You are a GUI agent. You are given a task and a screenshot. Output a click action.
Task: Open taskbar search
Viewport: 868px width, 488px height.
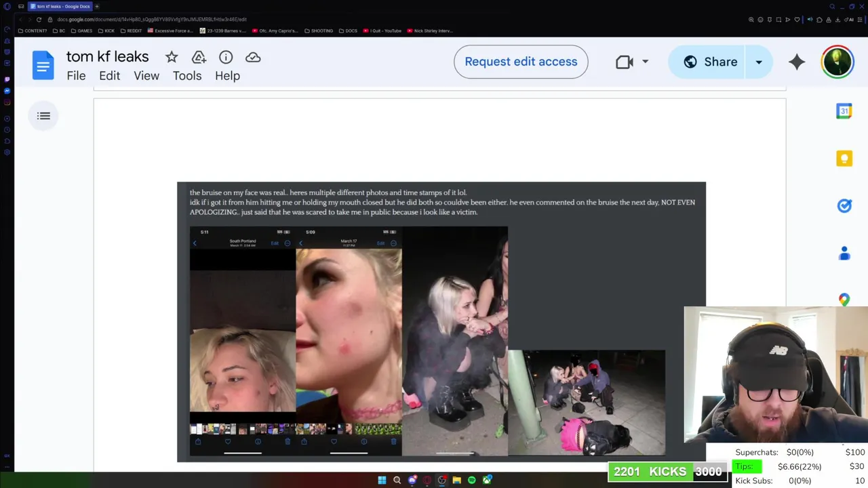point(397,481)
